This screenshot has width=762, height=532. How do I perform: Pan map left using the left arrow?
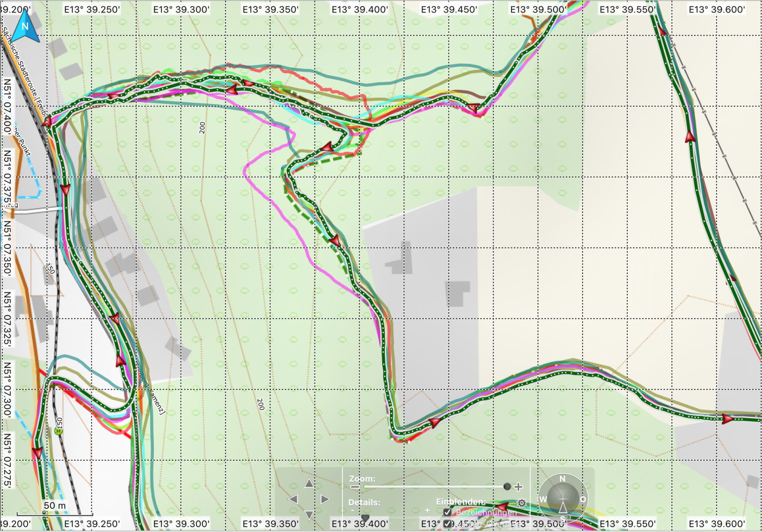pyautogui.click(x=293, y=499)
